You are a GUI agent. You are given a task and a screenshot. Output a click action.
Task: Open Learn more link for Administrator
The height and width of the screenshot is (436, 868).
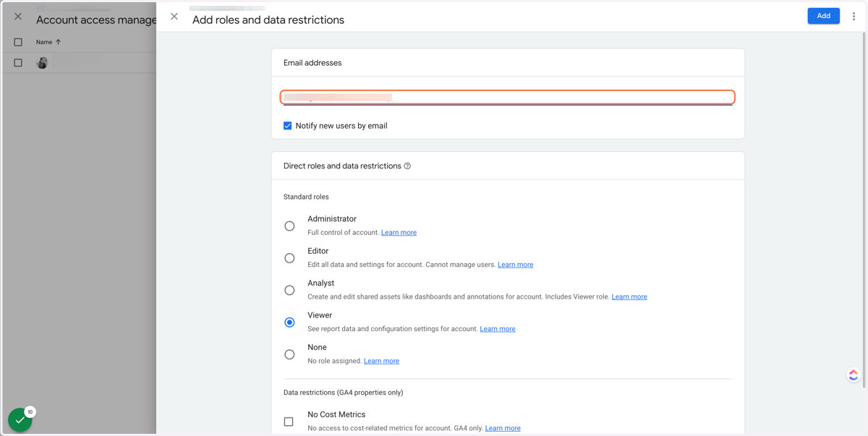(399, 233)
